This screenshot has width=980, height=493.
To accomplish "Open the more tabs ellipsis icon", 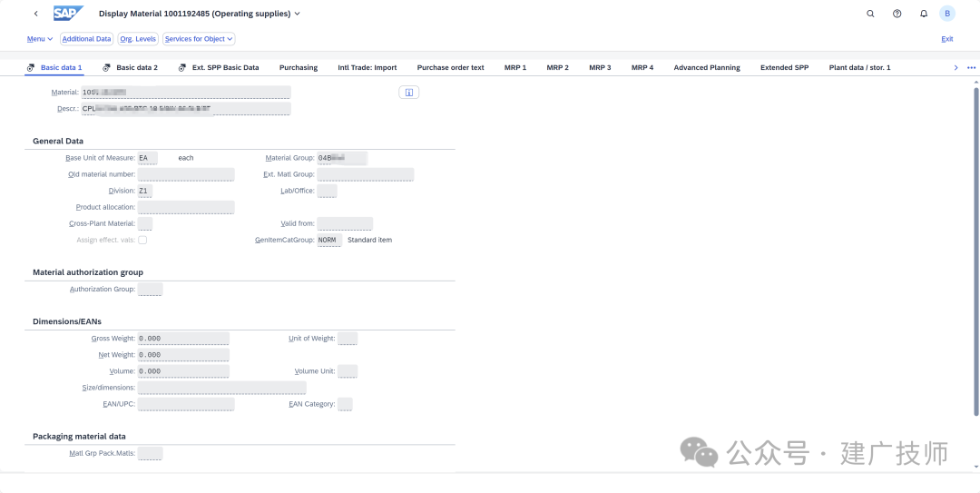I will click(x=971, y=67).
